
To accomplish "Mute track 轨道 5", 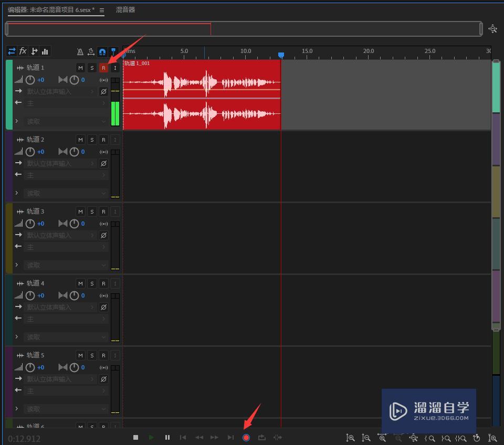I will coord(80,356).
